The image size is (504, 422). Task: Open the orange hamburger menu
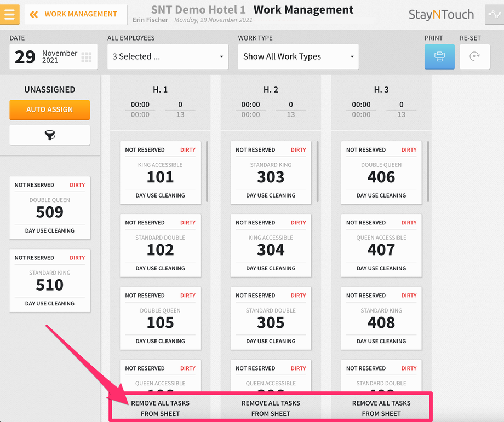tap(10, 14)
